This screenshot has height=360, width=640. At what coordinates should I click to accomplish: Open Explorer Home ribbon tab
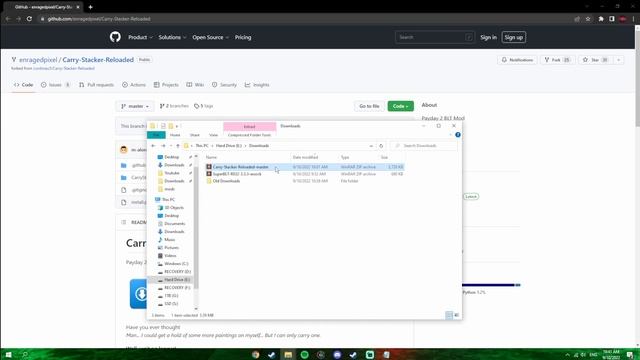175,135
